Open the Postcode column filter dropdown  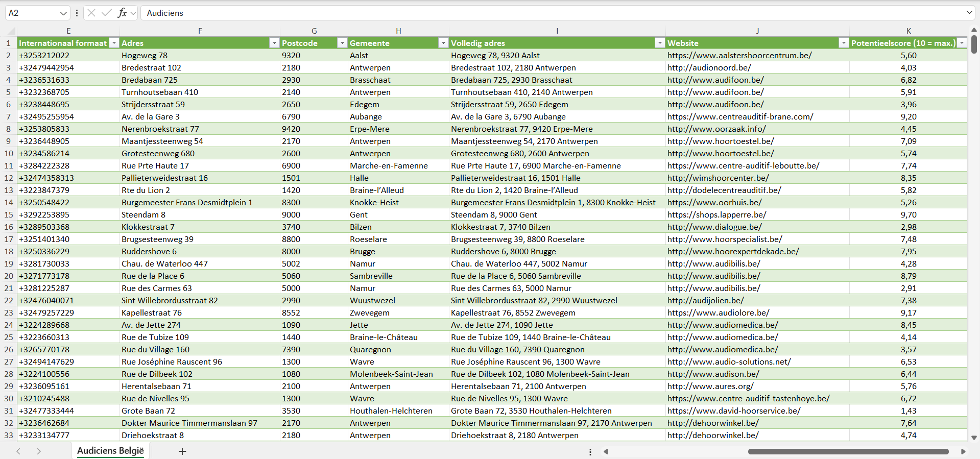[x=342, y=43]
